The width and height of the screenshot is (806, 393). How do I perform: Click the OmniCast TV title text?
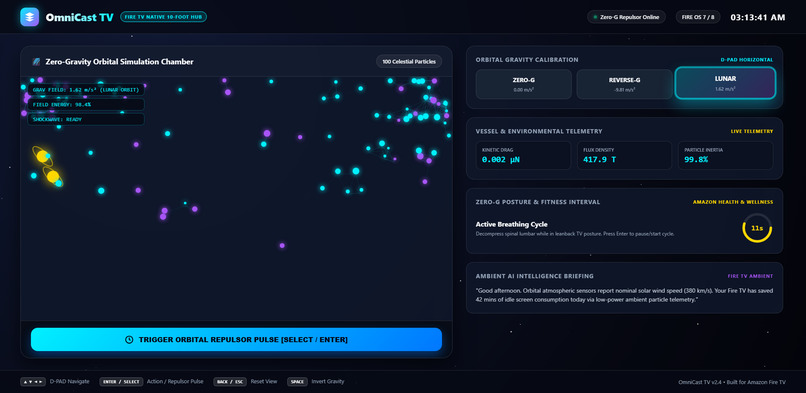click(79, 17)
